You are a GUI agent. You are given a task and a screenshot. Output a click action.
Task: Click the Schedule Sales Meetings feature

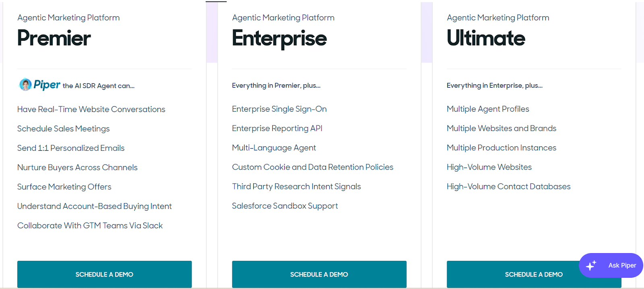(x=63, y=129)
